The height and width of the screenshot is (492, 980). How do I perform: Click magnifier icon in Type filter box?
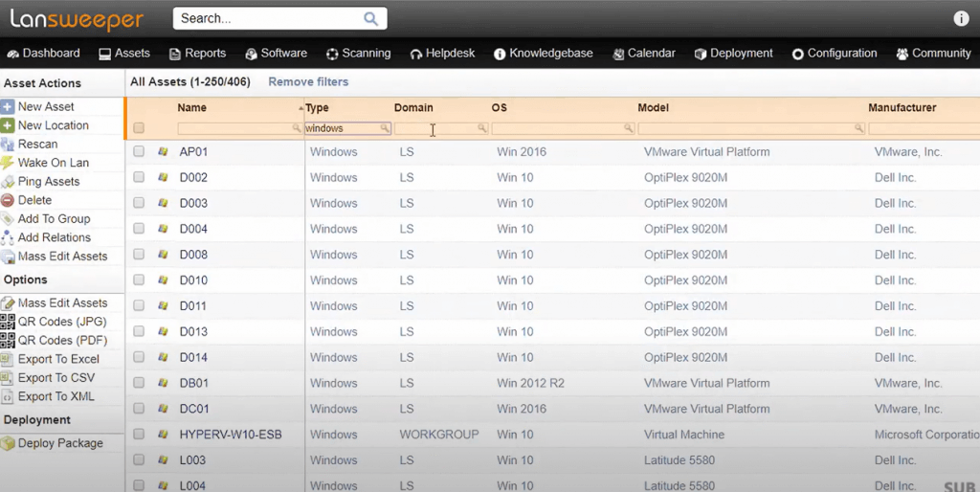pos(385,128)
